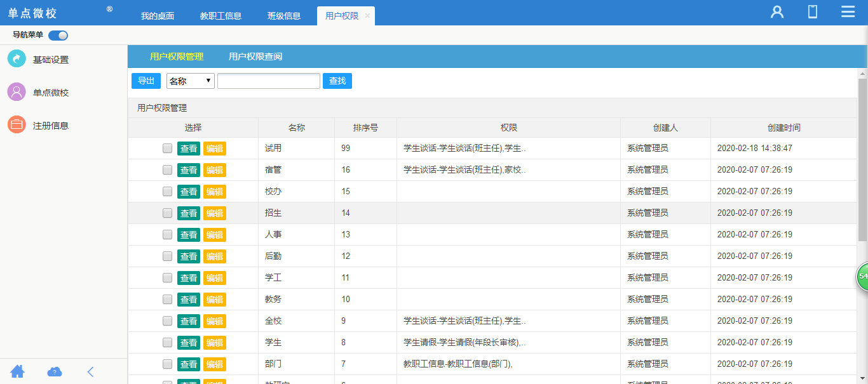Click the 导出 export button
This screenshot has height=384, width=868.
[x=146, y=81]
